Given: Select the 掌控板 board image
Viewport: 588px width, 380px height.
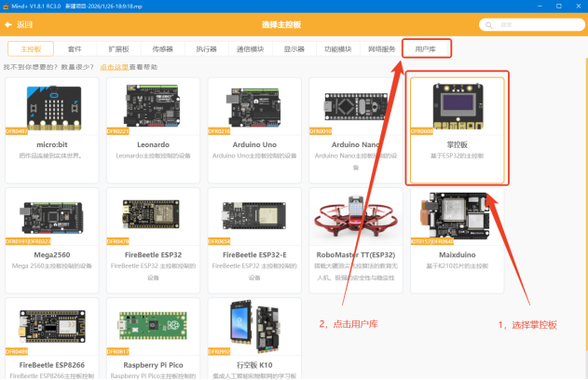Looking at the screenshot, I should pos(458,106).
